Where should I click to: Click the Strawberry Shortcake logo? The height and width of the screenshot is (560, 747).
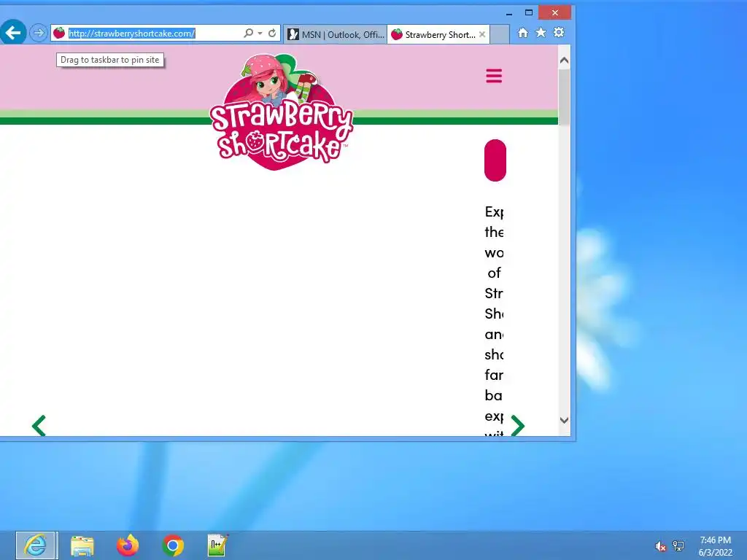tap(282, 112)
